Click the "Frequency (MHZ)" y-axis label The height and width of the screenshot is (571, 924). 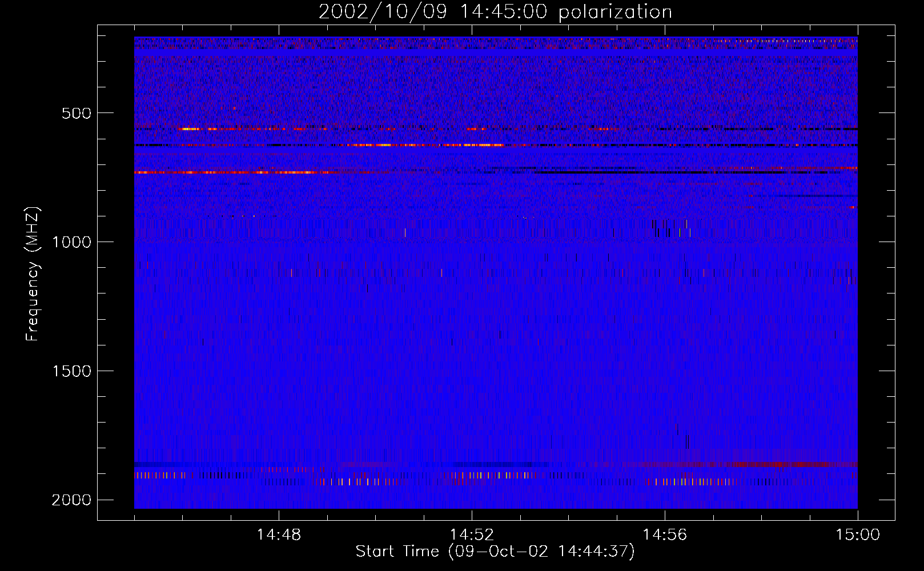click(33, 274)
